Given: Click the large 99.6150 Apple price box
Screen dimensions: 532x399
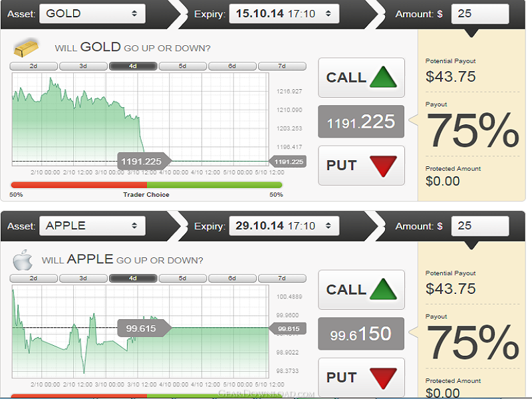Looking at the screenshot, I should [x=361, y=334].
